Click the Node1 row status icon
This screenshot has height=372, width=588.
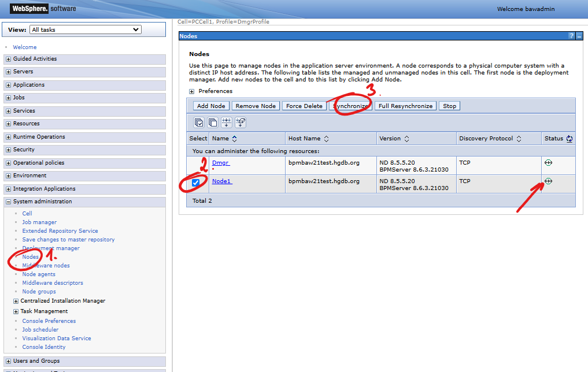(x=548, y=181)
